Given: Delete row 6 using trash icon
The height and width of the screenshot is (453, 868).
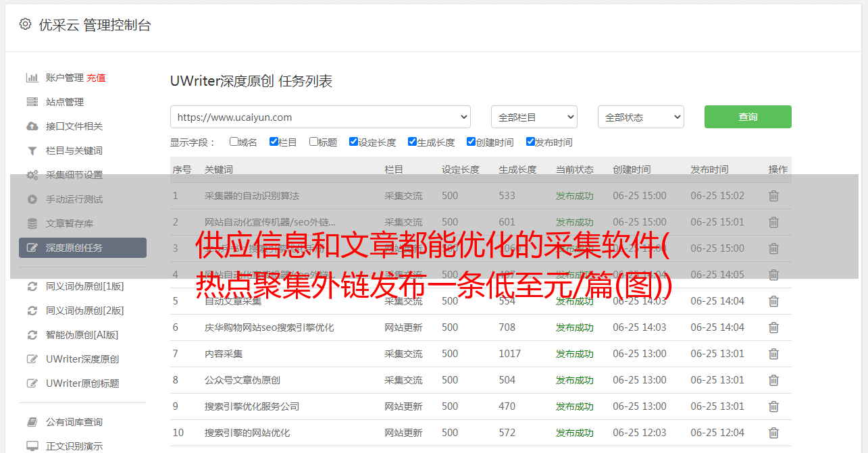Looking at the screenshot, I should (773, 327).
